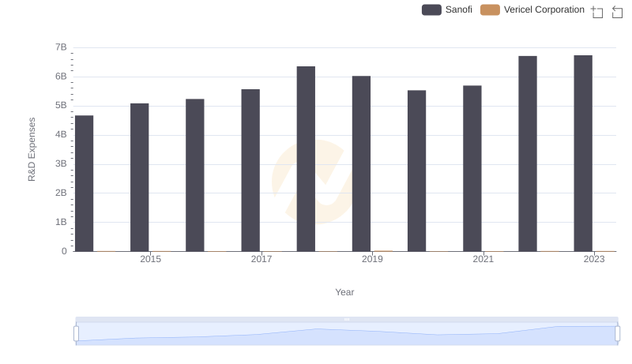The width and height of the screenshot is (632, 364).
Task: Click the 3B y-axis label
Action: [61, 164]
